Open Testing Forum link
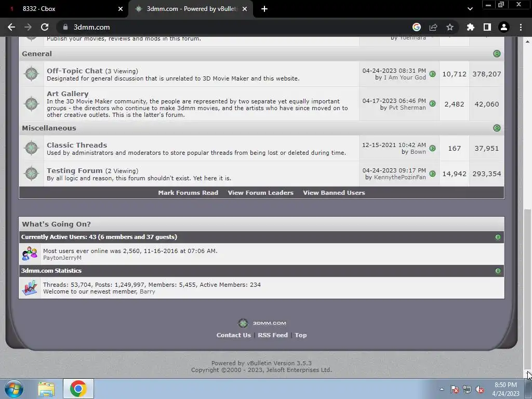The height and width of the screenshot is (399, 532). [74, 170]
